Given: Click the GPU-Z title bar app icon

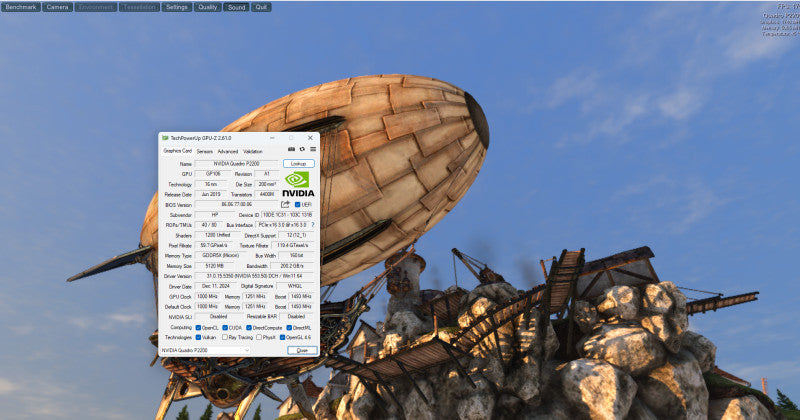Looking at the screenshot, I should click(165, 138).
